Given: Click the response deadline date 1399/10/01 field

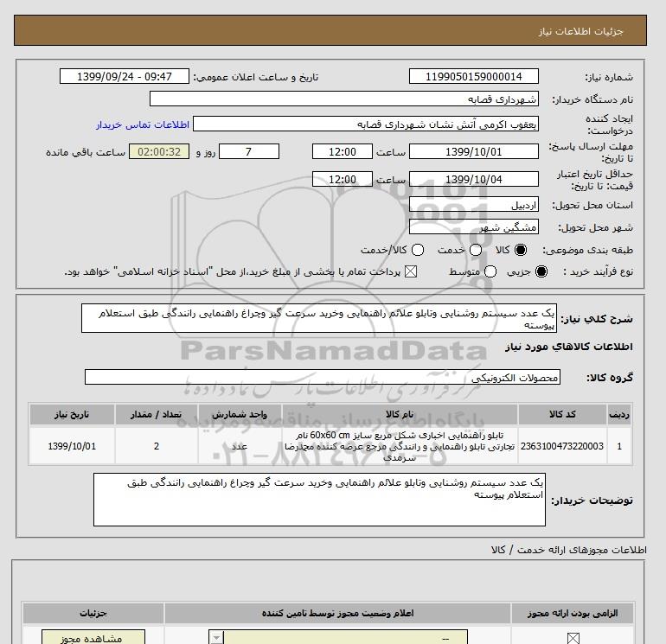Looking at the screenshot, I should click(474, 151).
